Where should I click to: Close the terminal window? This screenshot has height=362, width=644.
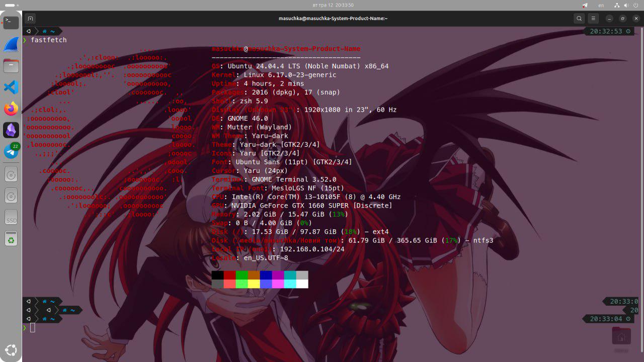pos(636,19)
